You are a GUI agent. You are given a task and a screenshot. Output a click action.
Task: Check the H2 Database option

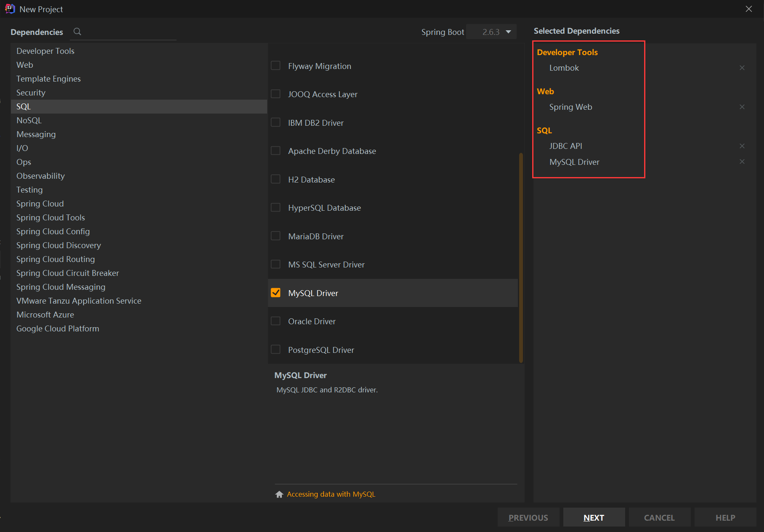point(276,179)
